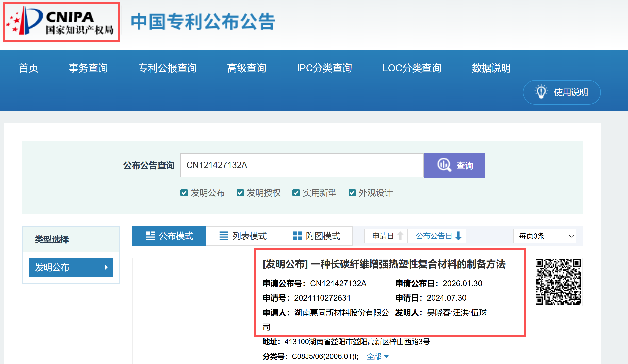
Task: Open the 每页3条 dropdown
Action: [x=544, y=236]
